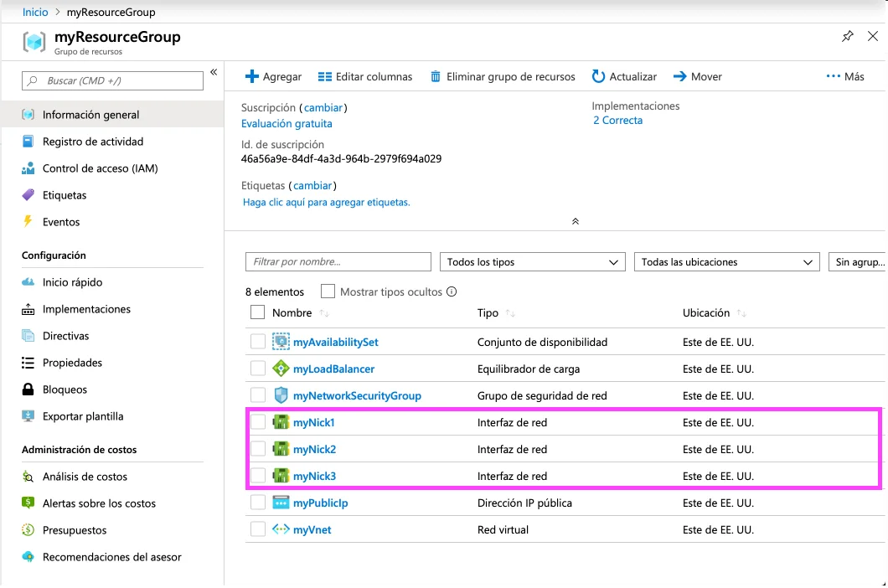The height and width of the screenshot is (588, 888).
Task: Click the myNick1 network interface icon
Action: click(x=281, y=422)
